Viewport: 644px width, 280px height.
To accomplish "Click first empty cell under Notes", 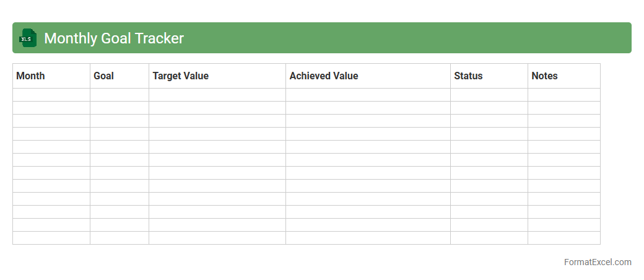I will coord(563,95).
